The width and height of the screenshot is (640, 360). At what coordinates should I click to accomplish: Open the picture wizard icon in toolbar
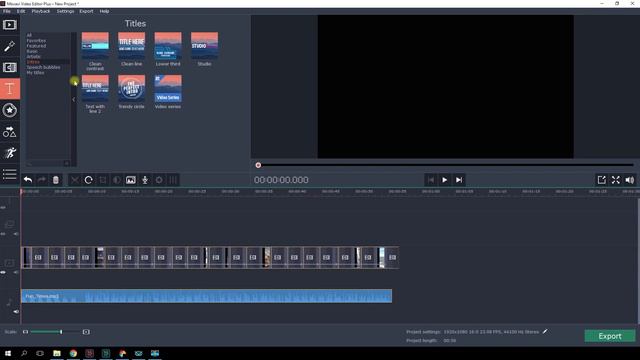[x=131, y=180]
